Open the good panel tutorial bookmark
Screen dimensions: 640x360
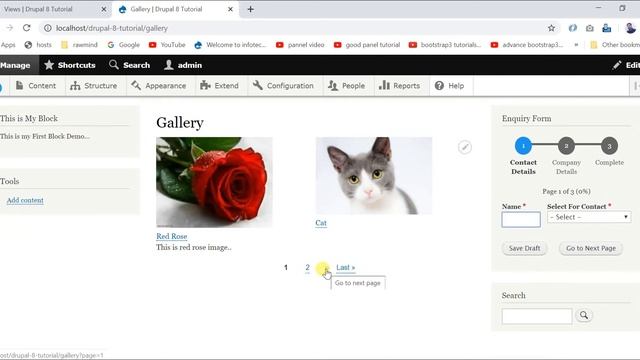click(x=367, y=45)
